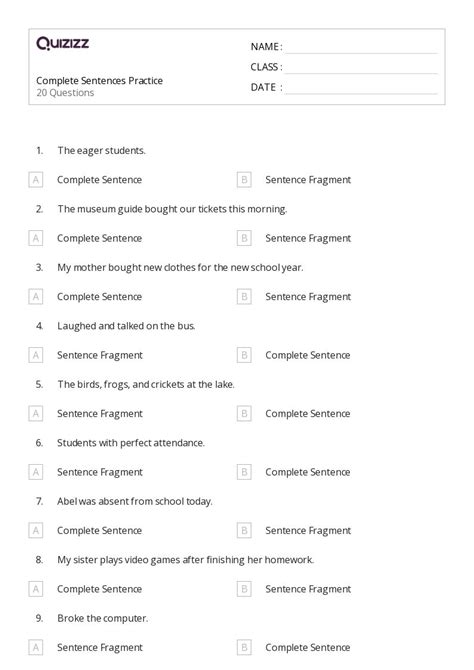Mark B Complete Sentence for question 5

[244, 414]
